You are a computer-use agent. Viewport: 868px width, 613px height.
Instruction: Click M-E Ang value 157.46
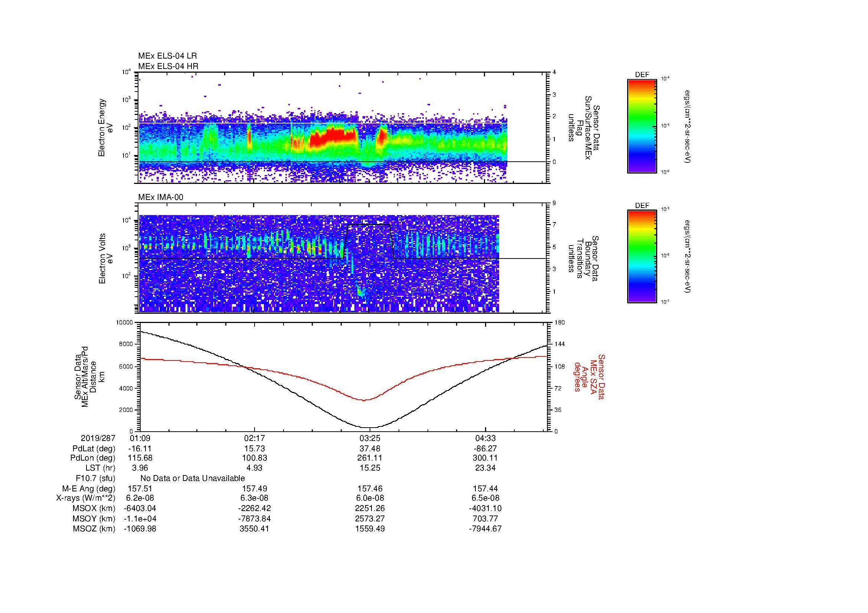tap(370, 488)
